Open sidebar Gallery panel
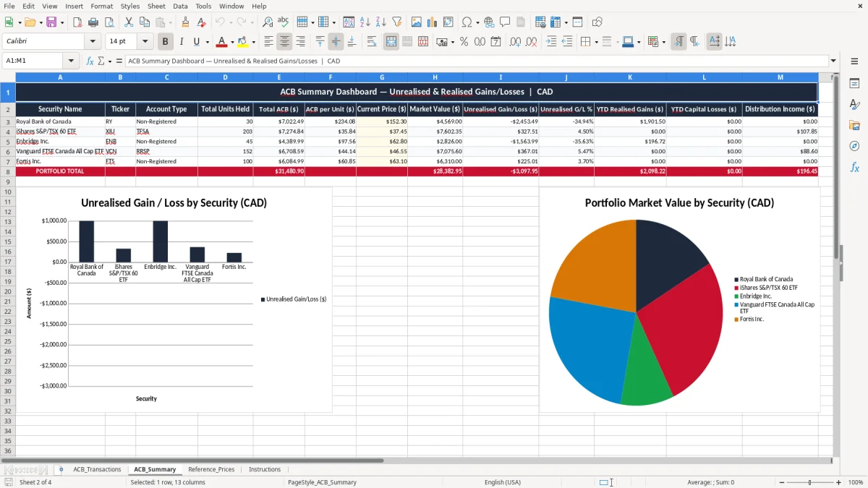Screen dimensions: 868x488 [854, 126]
